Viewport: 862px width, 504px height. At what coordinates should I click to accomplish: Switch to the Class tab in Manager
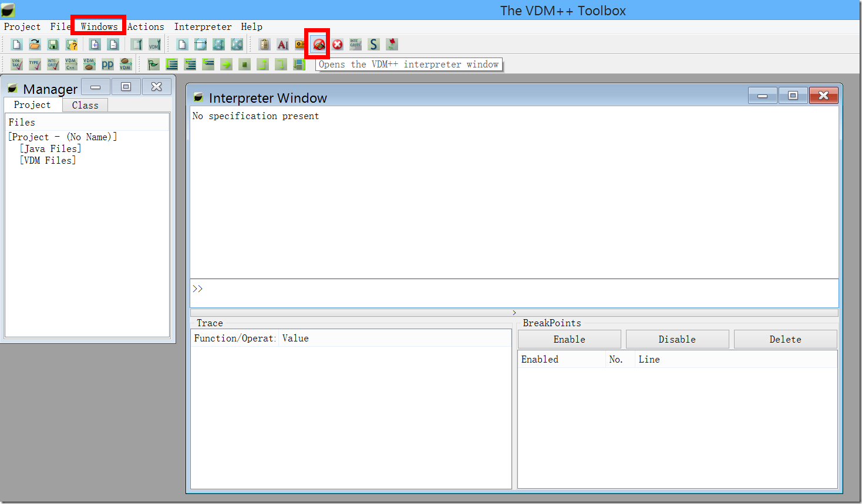pos(85,105)
